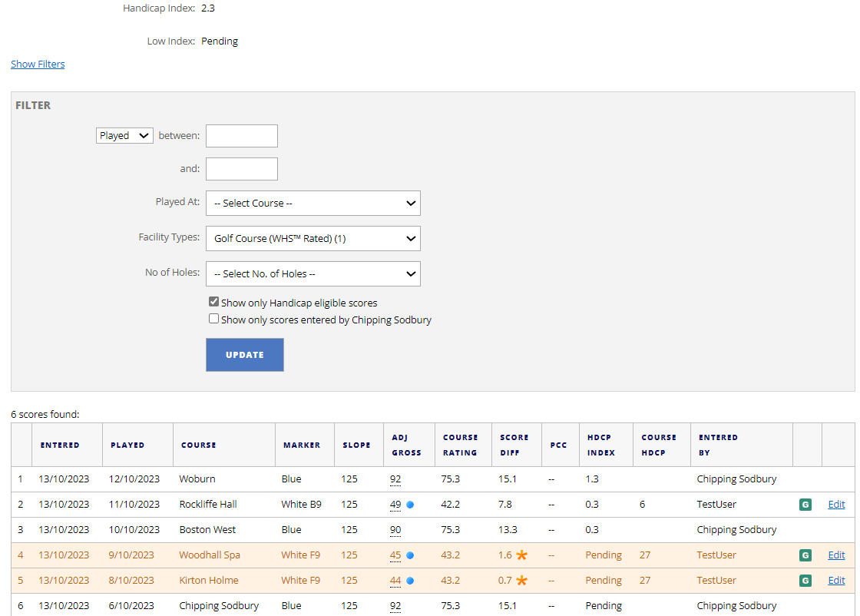Click blue dot beside adjusted gross 45
Viewport: 860px width, 616px height.
[x=410, y=555]
